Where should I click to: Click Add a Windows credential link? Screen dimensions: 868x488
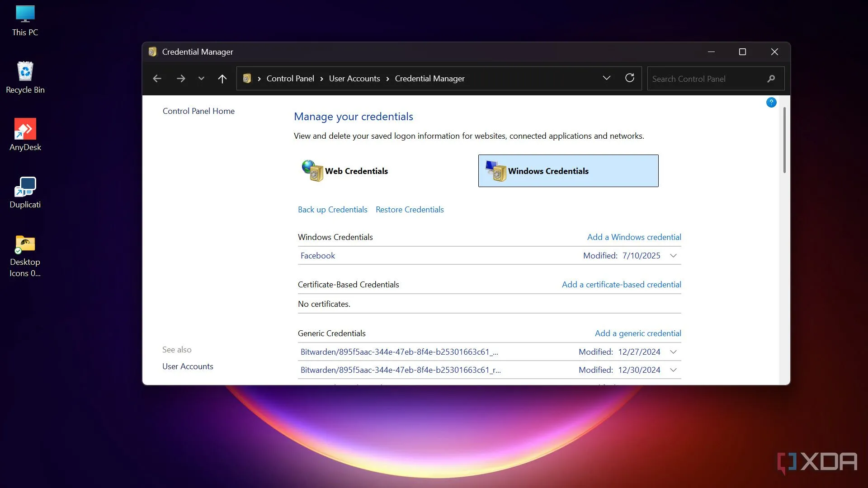[x=634, y=237]
